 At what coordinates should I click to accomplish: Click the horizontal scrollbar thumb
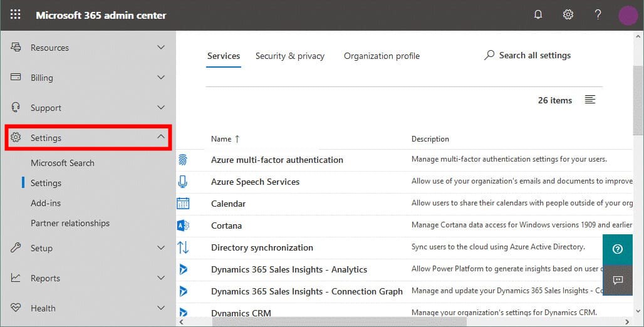coord(340,321)
